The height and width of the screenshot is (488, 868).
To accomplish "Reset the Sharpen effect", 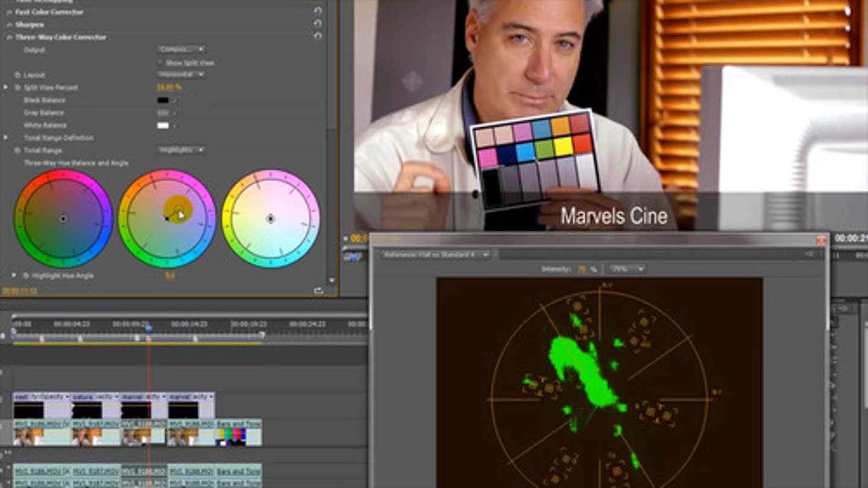I will [x=318, y=24].
